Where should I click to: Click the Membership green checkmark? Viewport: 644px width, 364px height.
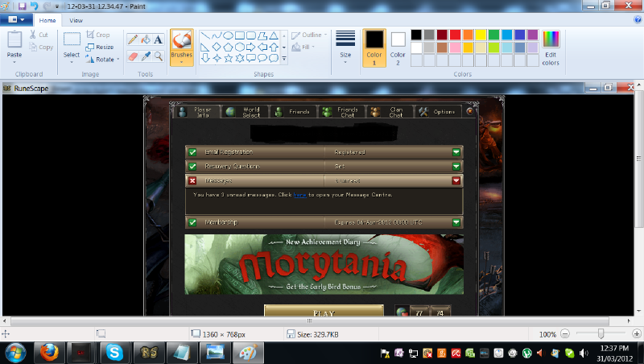tap(192, 222)
